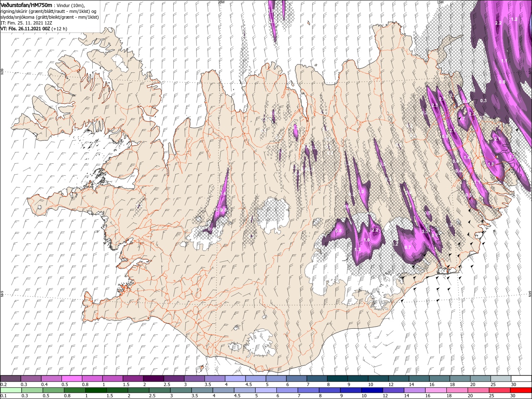The height and width of the screenshot is (399, 532).
Task: Select the dark teal snow swatch starting at 8
Action: [x=337, y=379]
